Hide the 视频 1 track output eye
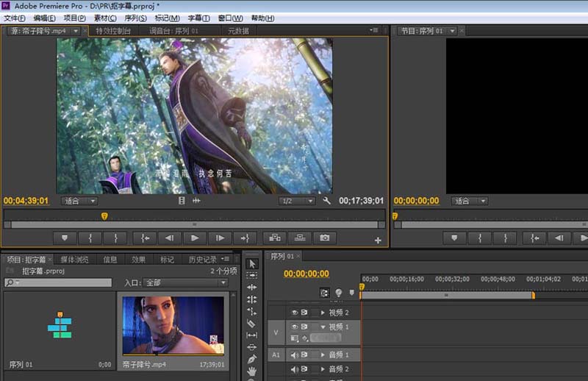 (295, 327)
